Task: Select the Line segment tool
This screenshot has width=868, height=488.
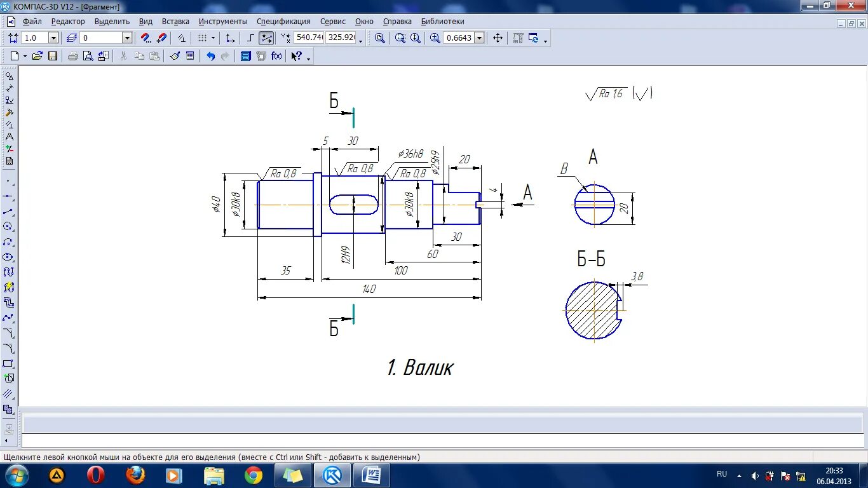Action: [x=8, y=212]
